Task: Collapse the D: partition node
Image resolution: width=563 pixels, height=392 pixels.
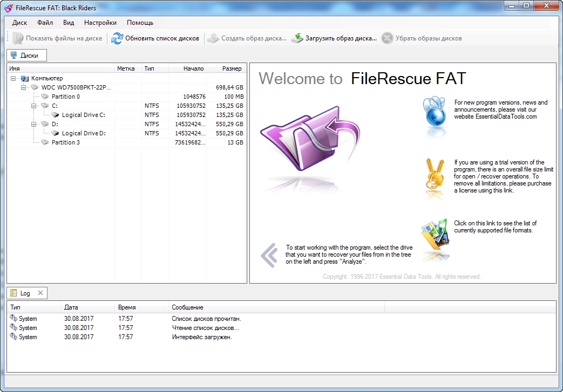Action: 34,124
